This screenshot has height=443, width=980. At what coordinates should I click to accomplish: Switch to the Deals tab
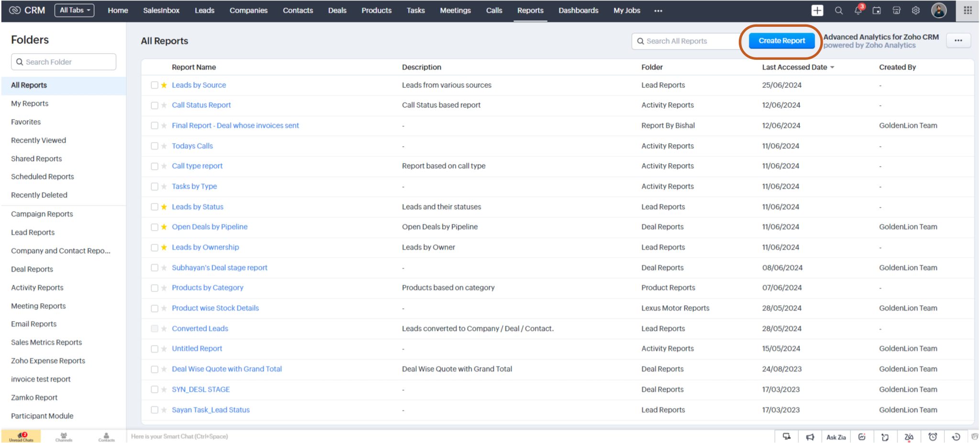point(337,10)
